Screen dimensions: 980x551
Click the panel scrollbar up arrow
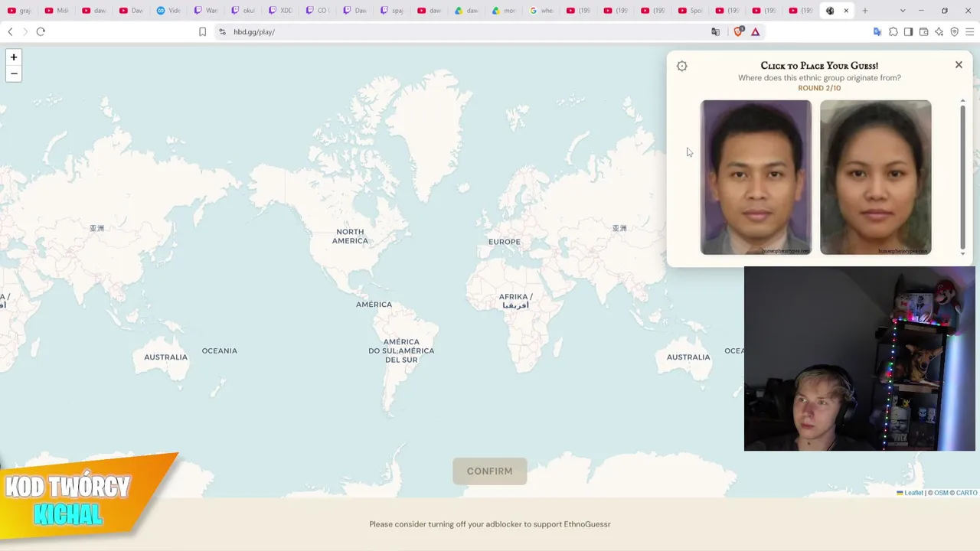click(963, 100)
